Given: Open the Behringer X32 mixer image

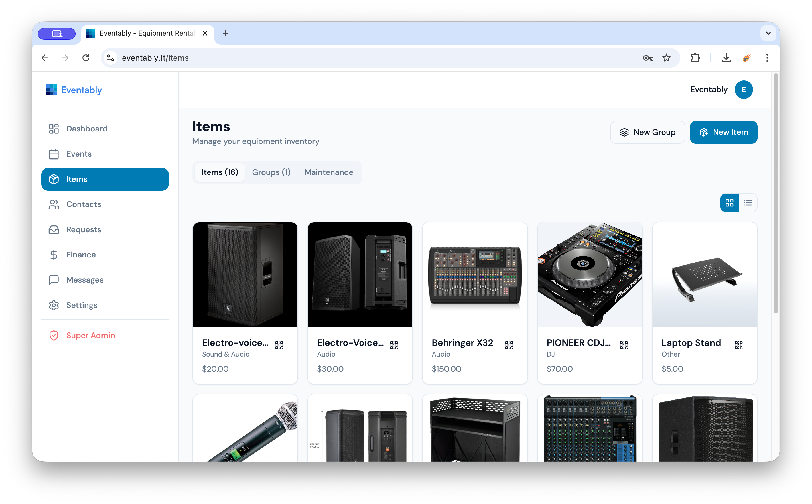Looking at the screenshot, I should coord(475,274).
